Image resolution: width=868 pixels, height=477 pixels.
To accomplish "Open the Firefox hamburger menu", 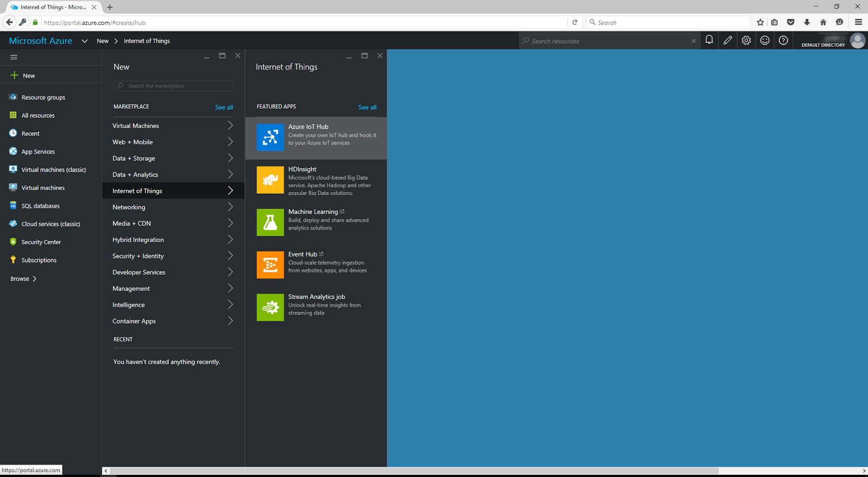I will (858, 22).
